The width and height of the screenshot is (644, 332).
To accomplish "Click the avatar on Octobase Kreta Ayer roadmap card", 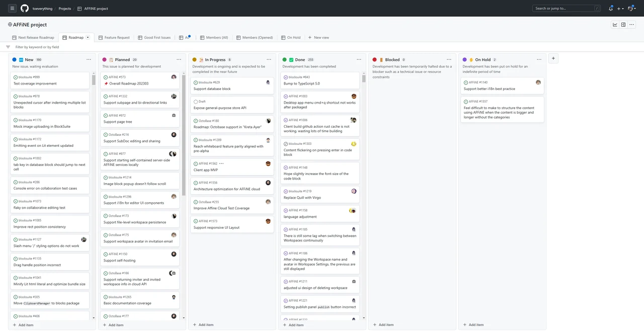I will pos(268,121).
